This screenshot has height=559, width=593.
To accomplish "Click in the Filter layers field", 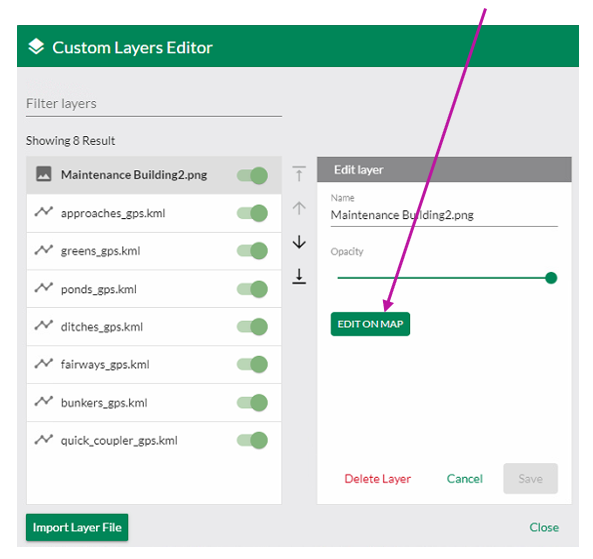I will tap(154, 104).
